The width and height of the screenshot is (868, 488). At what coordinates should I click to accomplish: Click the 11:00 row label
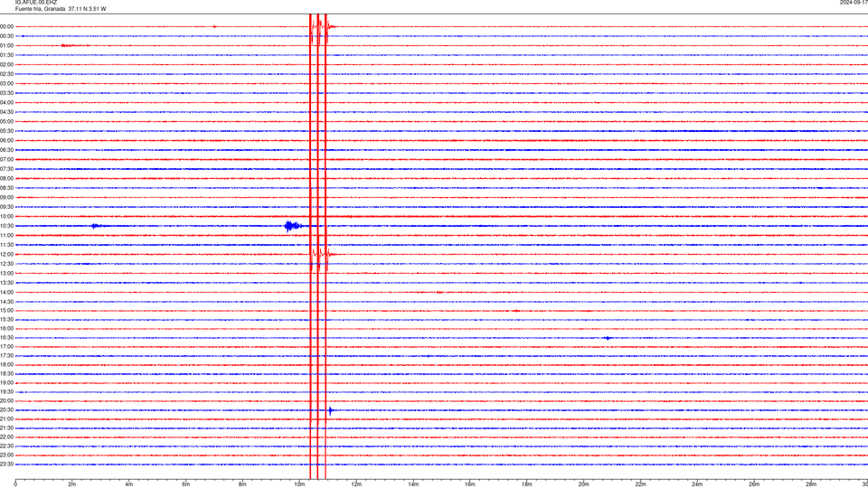[x=7, y=236]
